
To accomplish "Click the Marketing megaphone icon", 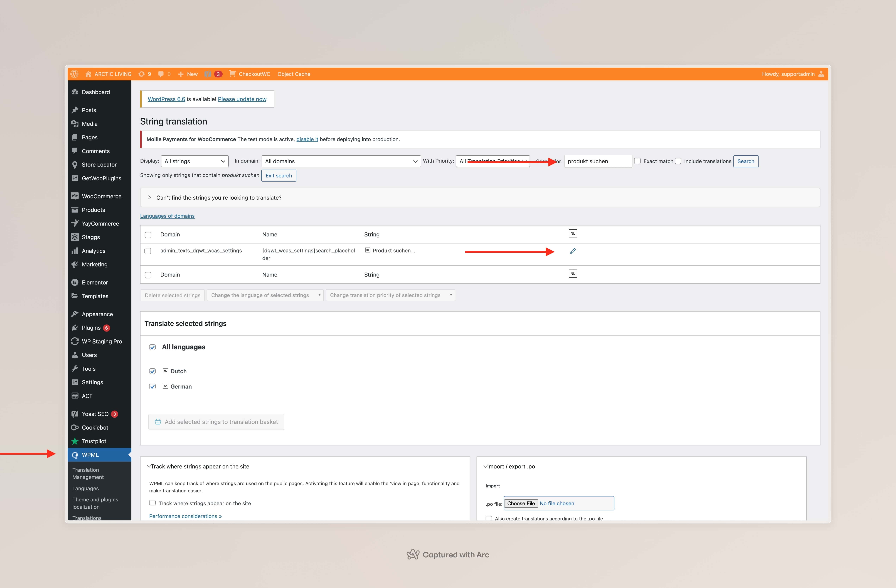I will click(x=74, y=264).
